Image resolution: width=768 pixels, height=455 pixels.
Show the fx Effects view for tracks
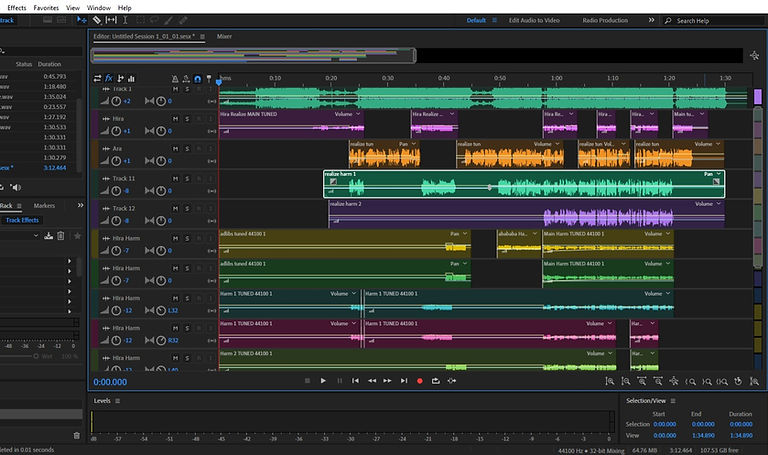click(x=109, y=78)
